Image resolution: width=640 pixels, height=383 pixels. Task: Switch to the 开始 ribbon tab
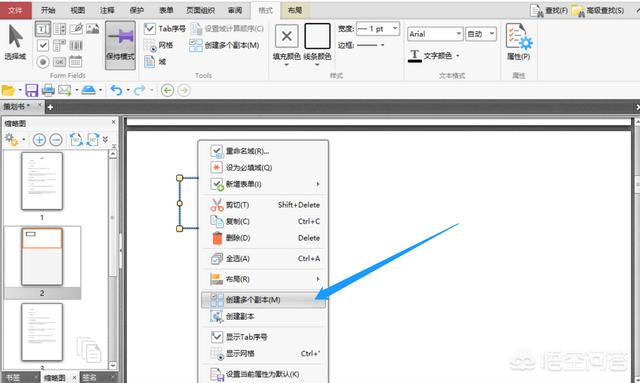[48, 10]
